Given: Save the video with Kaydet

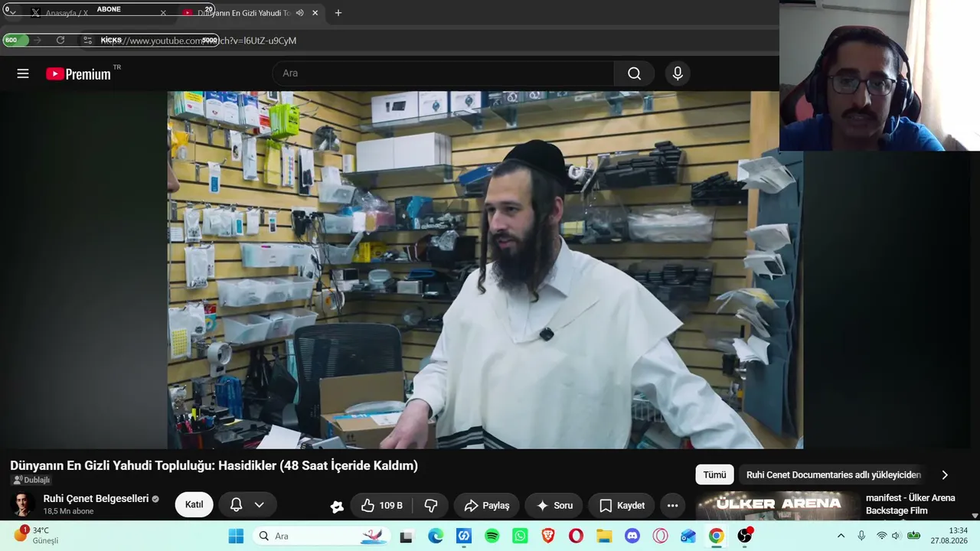Looking at the screenshot, I should pyautogui.click(x=622, y=506).
